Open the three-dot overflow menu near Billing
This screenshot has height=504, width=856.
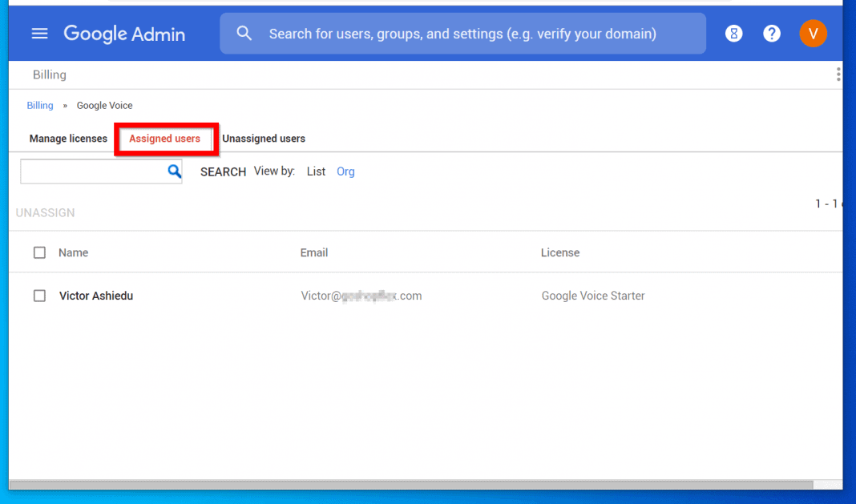(x=838, y=74)
